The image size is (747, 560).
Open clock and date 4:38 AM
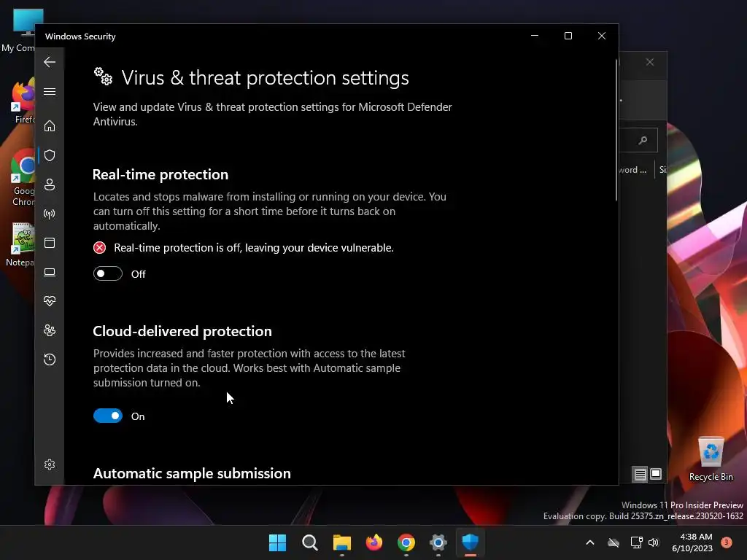pos(692,542)
